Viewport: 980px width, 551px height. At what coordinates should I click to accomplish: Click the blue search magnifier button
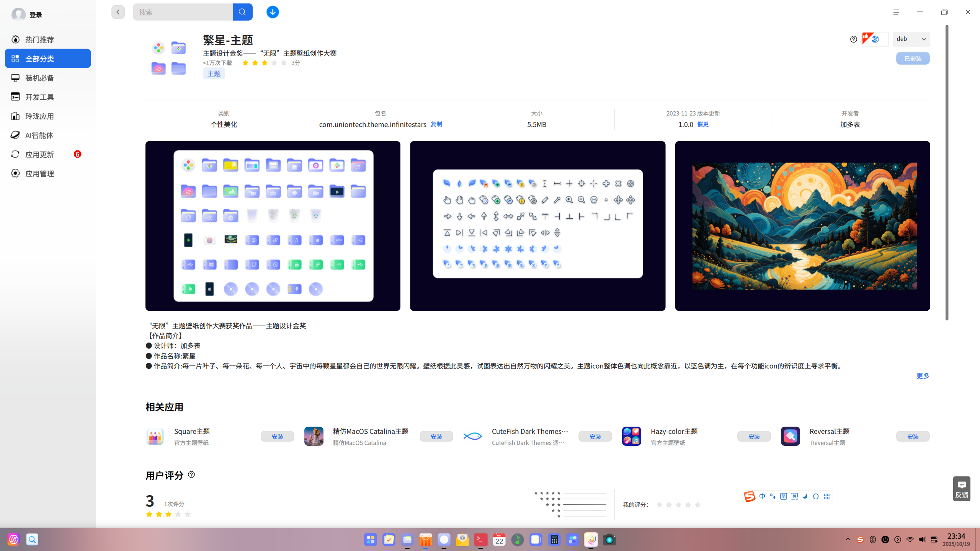coord(242,12)
